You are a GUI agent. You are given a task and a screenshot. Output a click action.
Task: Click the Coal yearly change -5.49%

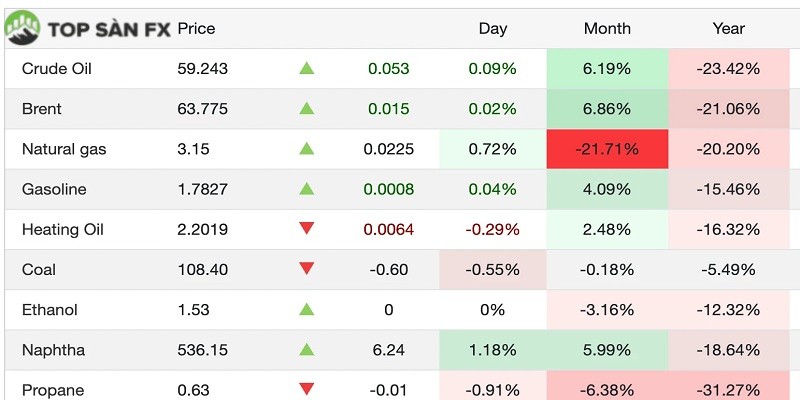click(731, 269)
